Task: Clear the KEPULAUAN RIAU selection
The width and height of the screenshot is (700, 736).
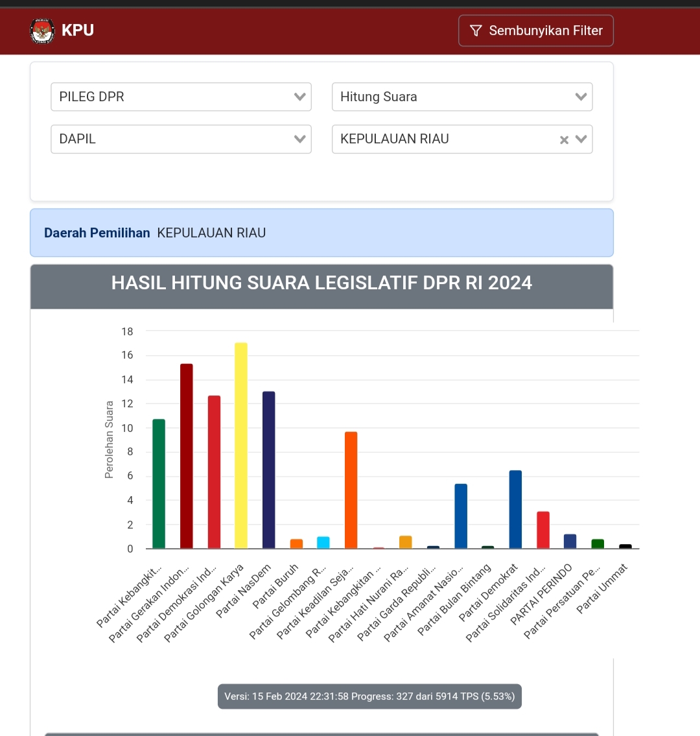Action: [564, 139]
